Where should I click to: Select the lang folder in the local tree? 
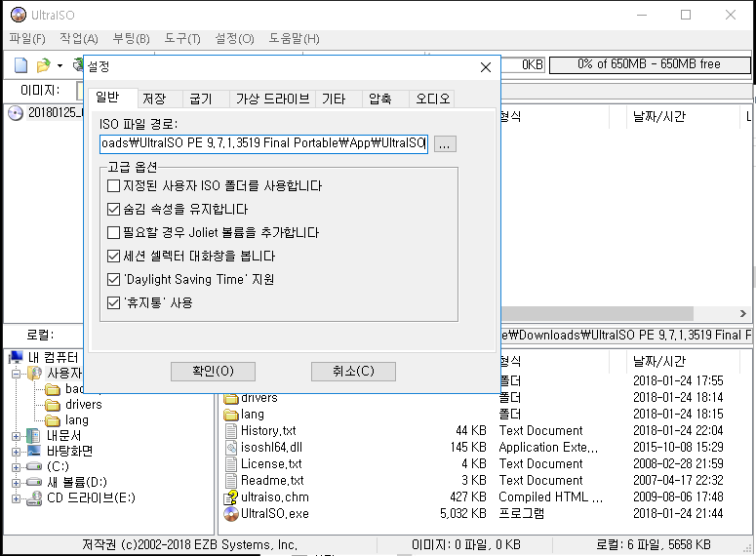[52, 420]
